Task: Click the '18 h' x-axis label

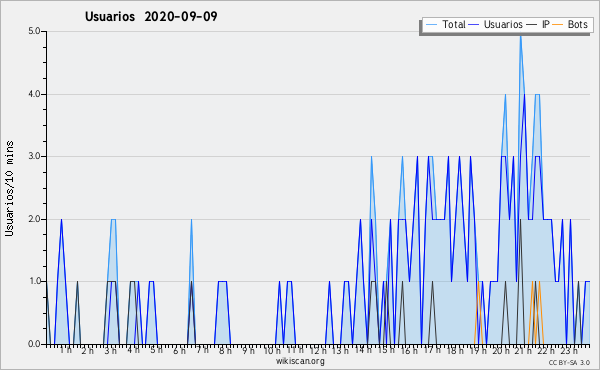Action: (x=455, y=350)
